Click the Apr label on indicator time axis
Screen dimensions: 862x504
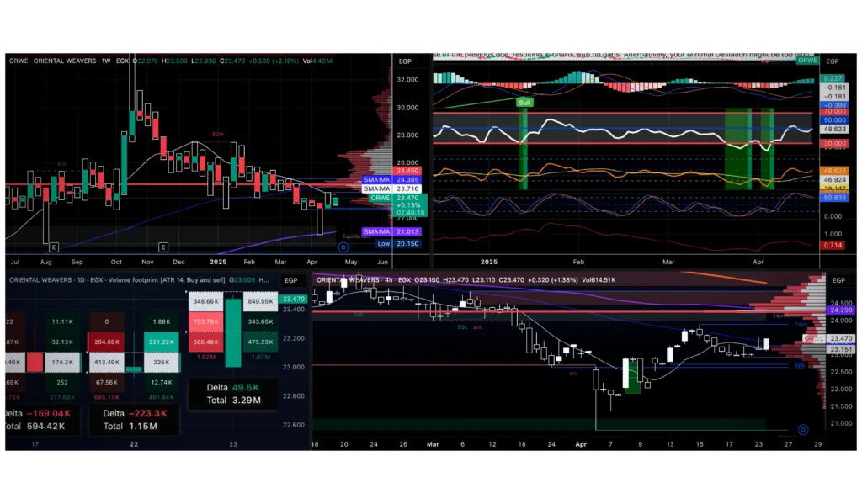coord(758,263)
